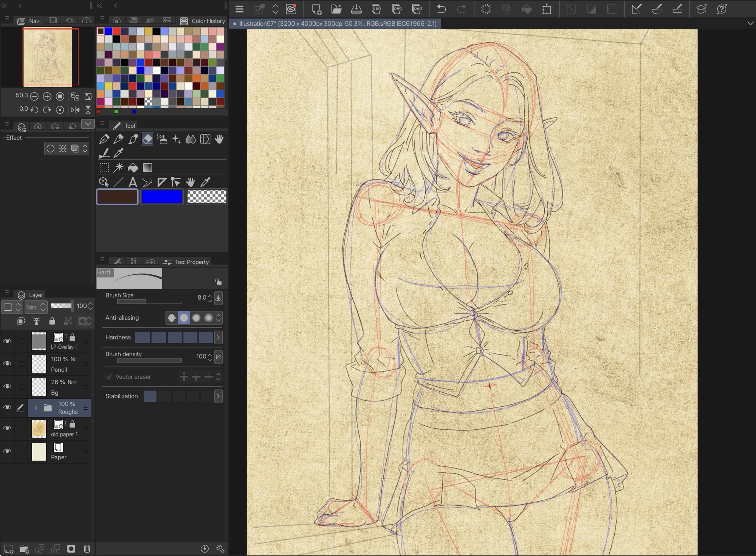Select the Text tool (A icon)
The image size is (756, 556).
pos(133,183)
